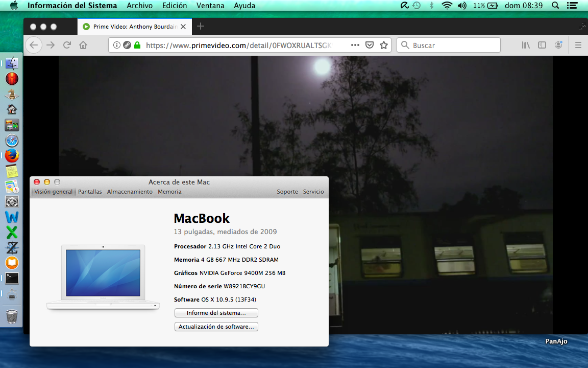The image size is (588, 368).
Task: Click the Firefox reload page button
Action: (67, 45)
